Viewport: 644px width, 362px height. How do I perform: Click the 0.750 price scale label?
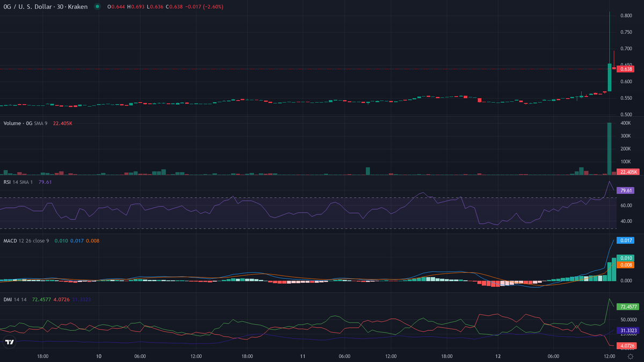pyautogui.click(x=626, y=32)
